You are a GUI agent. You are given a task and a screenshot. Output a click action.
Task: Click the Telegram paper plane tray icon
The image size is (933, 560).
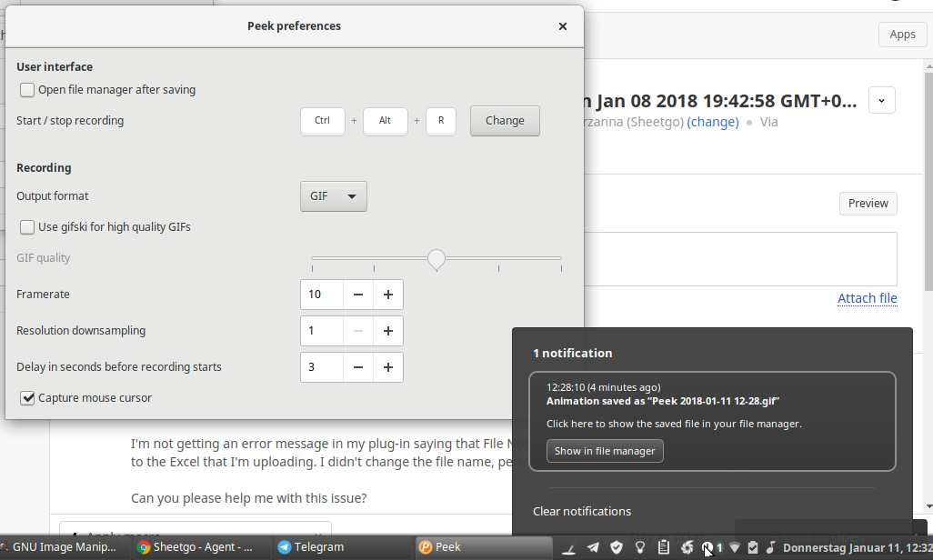point(593,547)
